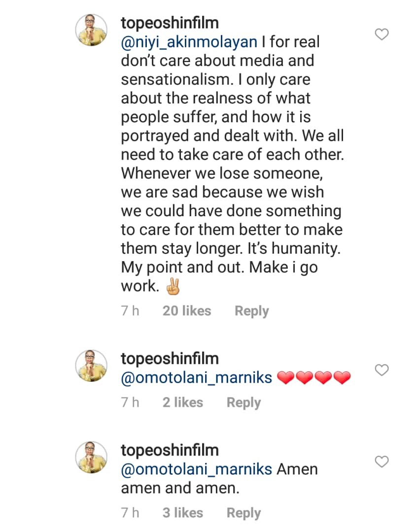Open topeoshinfilm username on the Amen comment
The image size is (414, 532).
tap(170, 450)
